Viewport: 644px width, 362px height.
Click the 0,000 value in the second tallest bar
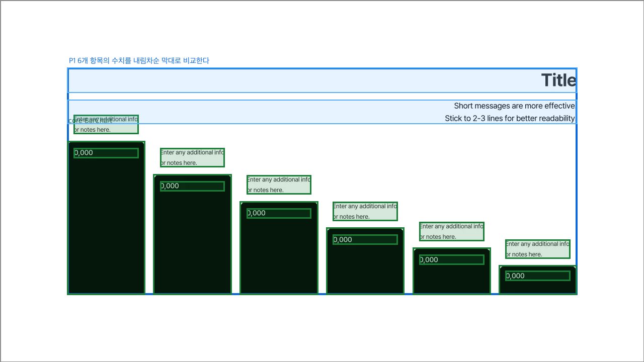pos(193,186)
